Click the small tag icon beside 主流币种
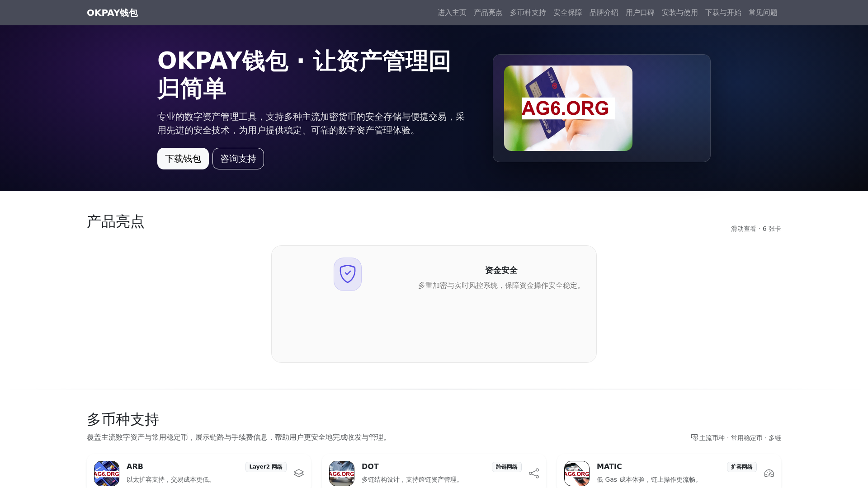 coord(694,437)
